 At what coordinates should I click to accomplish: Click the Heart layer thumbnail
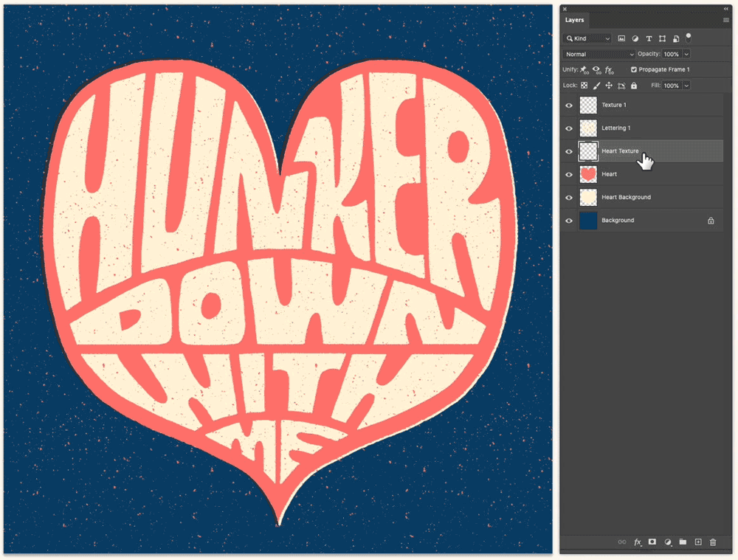point(588,174)
